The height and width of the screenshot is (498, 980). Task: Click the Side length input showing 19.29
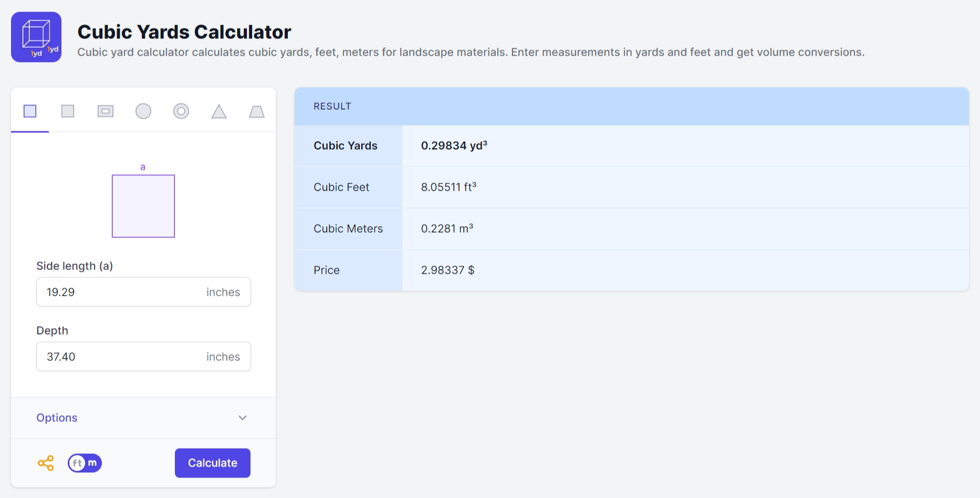[116, 292]
